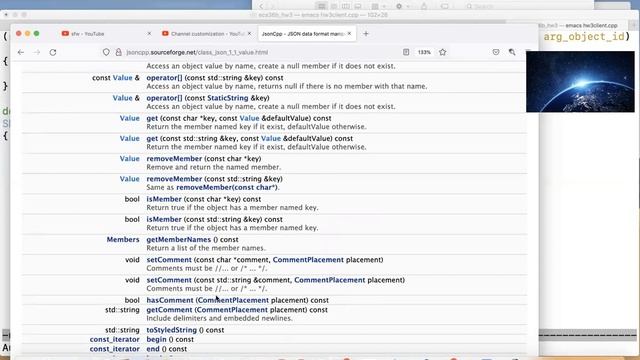Click the Members return type link
Viewport: 640px width, 360px height.
click(x=123, y=240)
